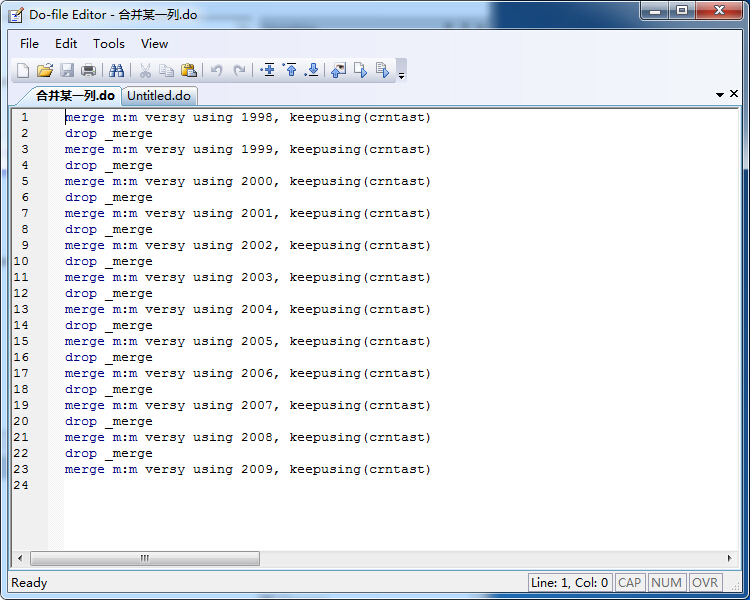Click the scroll right arrow

729,558
